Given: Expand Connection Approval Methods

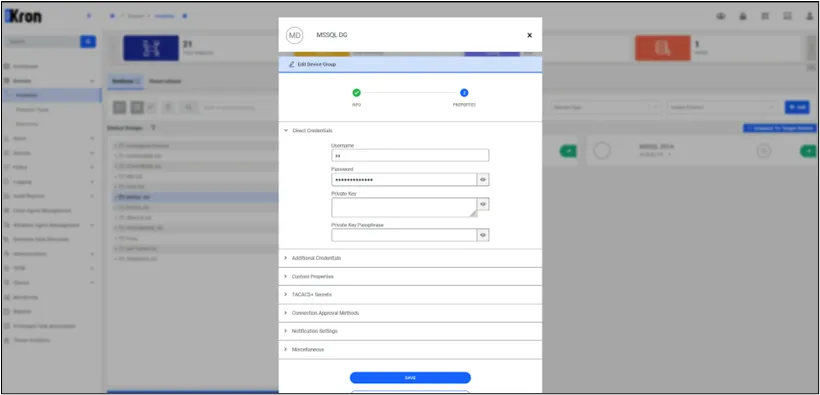Looking at the screenshot, I should pyautogui.click(x=410, y=313).
